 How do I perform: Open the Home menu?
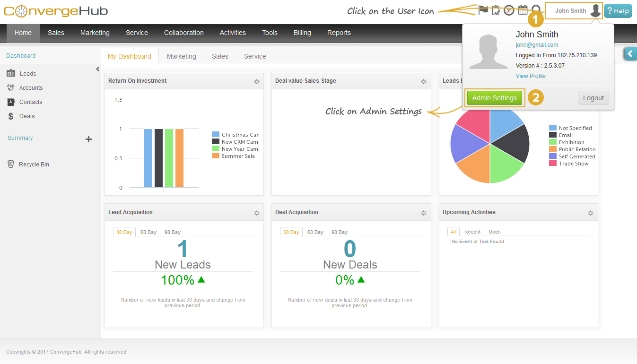pyautogui.click(x=23, y=33)
